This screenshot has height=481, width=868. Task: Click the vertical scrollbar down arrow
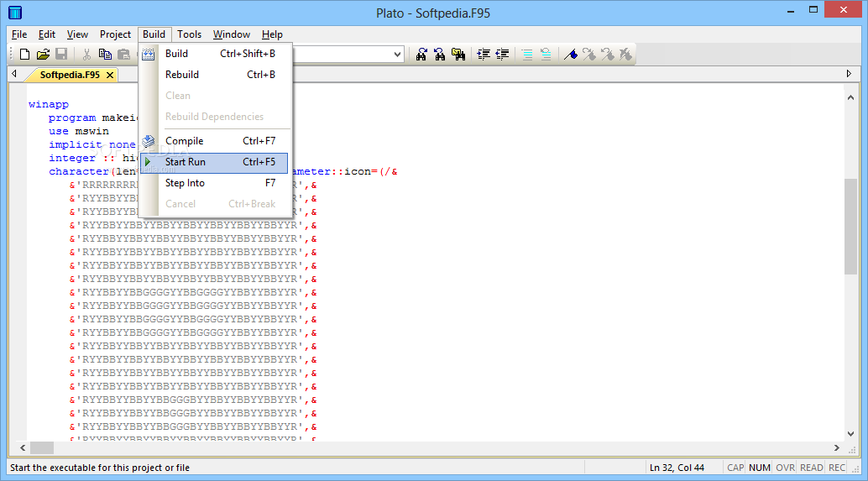[x=850, y=434]
